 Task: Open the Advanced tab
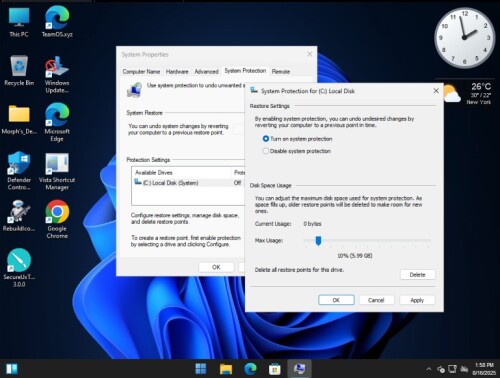206,71
